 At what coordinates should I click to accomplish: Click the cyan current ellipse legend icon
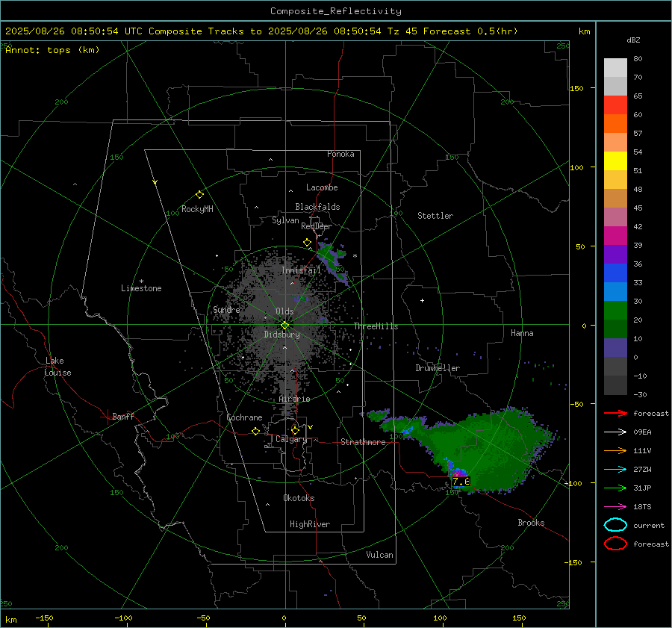(x=615, y=525)
